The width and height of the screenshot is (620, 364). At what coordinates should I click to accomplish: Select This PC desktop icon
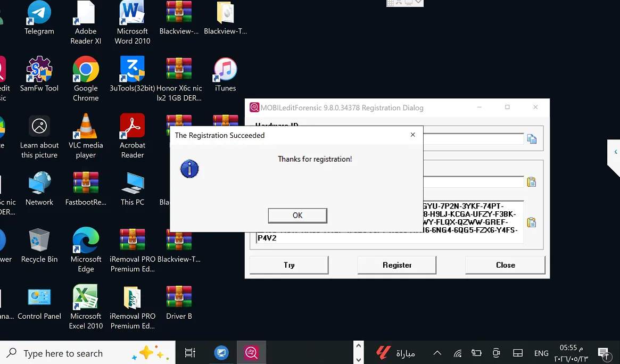133,189
